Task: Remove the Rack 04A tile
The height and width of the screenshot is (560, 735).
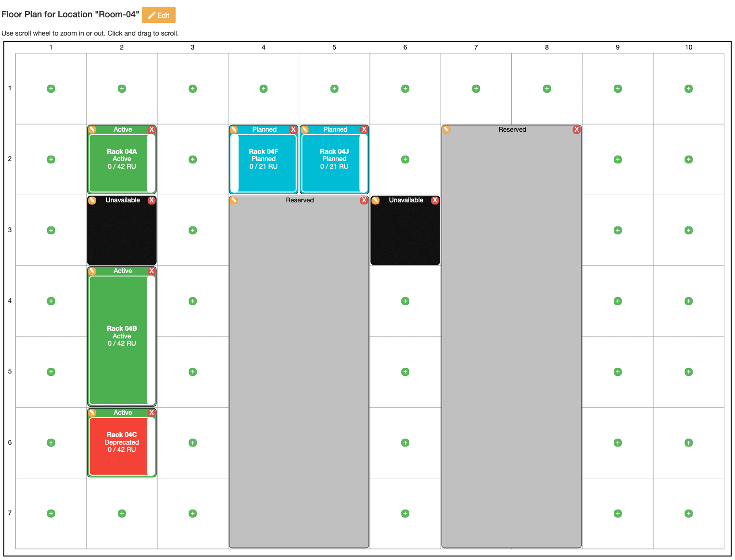Action: point(152,130)
